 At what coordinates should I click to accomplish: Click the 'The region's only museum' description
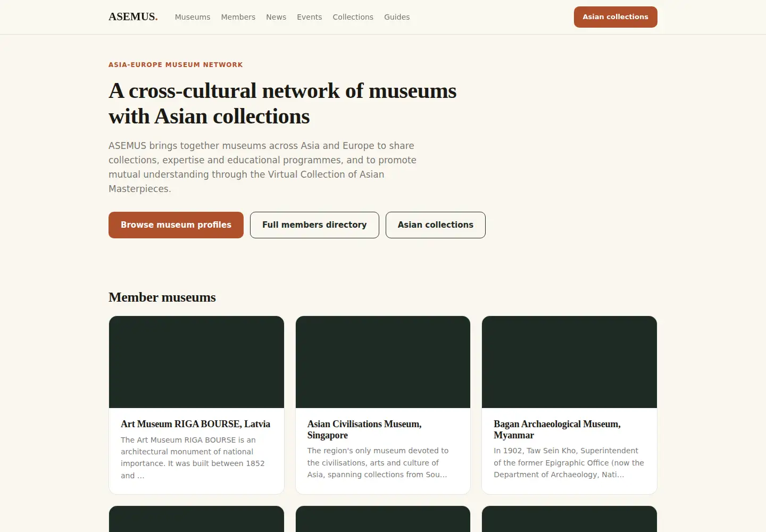click(x=378, y=463)
